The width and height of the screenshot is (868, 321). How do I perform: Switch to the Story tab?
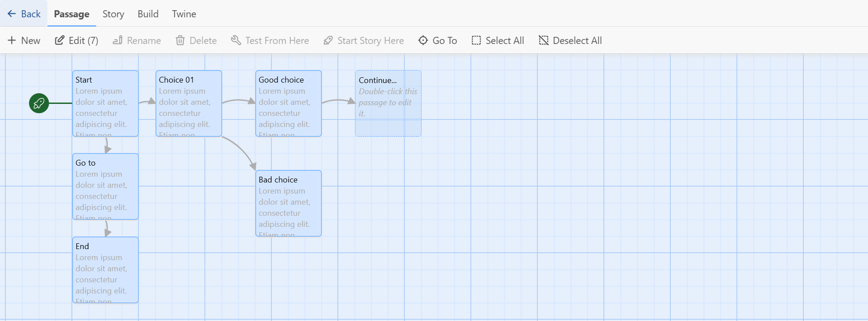(x=113, y=14)
